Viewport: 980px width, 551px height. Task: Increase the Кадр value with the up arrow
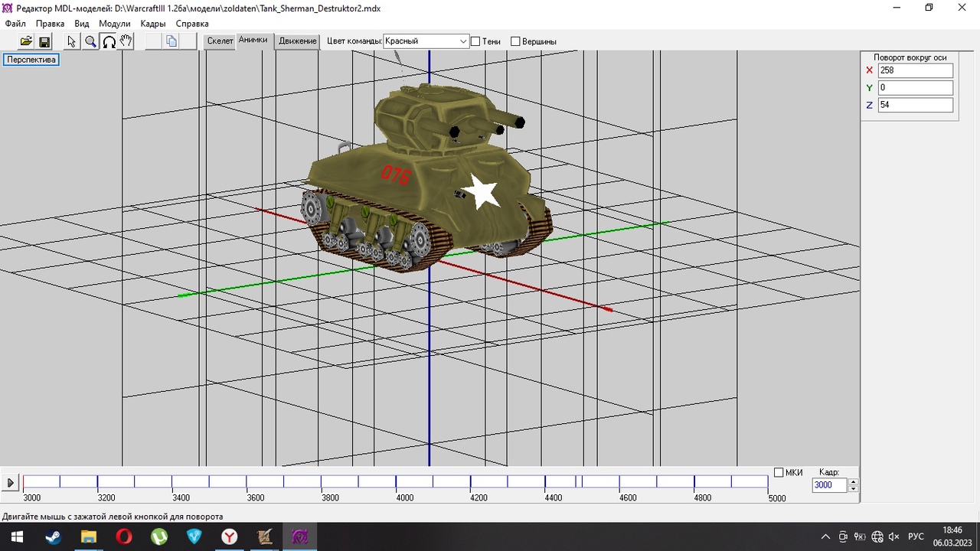pyautogui.click(x=854, y=482)
